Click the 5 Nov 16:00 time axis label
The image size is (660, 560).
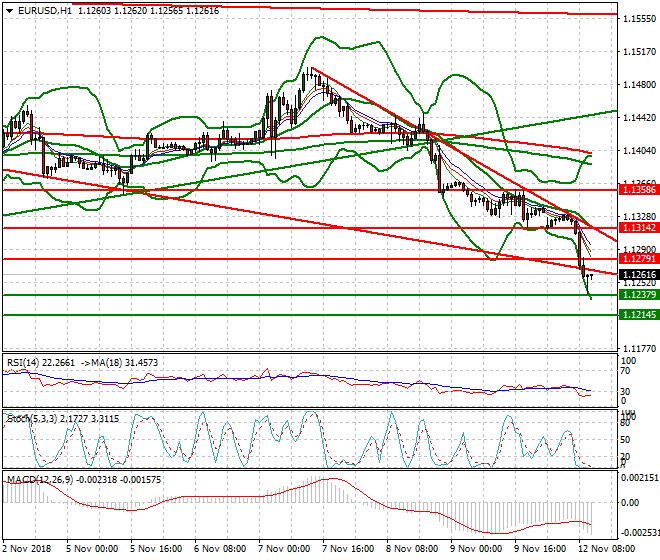click(156, 549)
